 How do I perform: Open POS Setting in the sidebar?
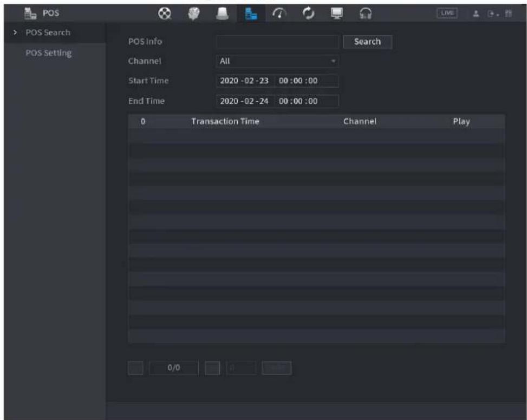pyautogui.click(x=48, y=53)
